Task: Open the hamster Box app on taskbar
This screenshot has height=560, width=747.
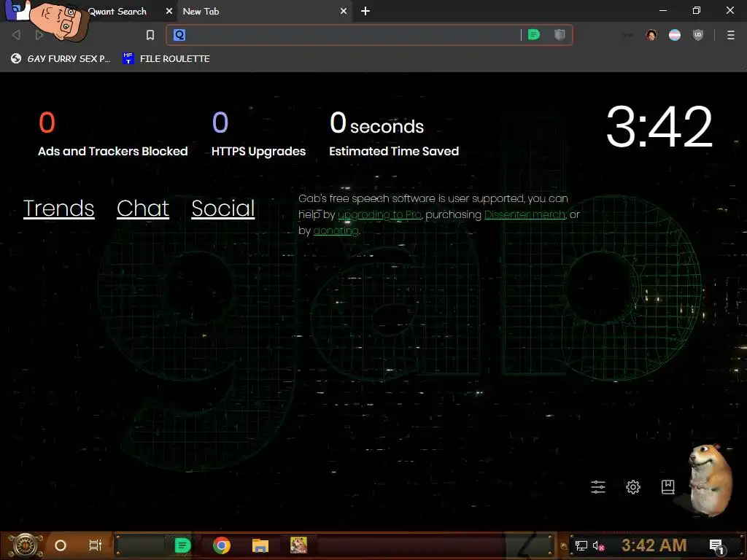Action: pyautogui.click(x=298, y=545)
